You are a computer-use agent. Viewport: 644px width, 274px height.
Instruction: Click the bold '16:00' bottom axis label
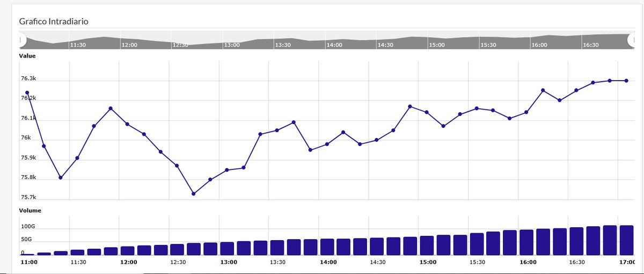coord(528,262)
